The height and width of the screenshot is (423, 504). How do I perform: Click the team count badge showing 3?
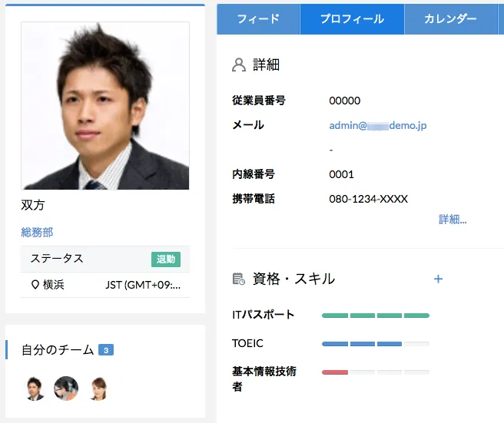click(107, 350)
